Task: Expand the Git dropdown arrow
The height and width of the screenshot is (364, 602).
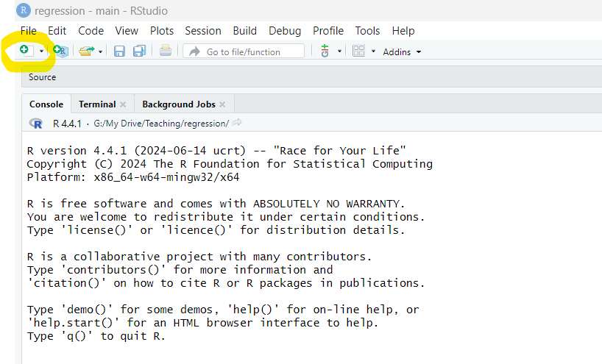Action: [339, 51]
